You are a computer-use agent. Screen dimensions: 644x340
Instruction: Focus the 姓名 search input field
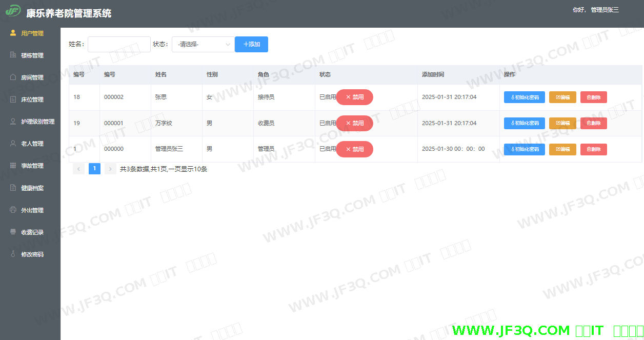(119, 45)
